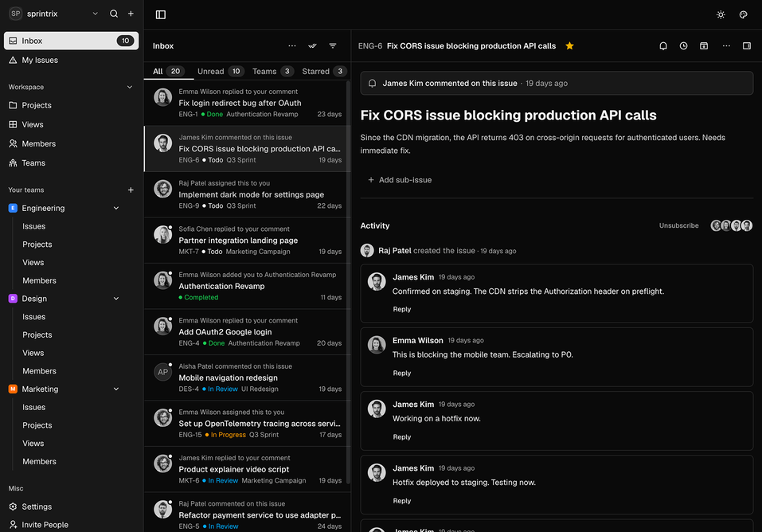This screenshot has width=762, height=532.
Task: Toggle the right details panel icon
Action: click(x=747, y=45)
